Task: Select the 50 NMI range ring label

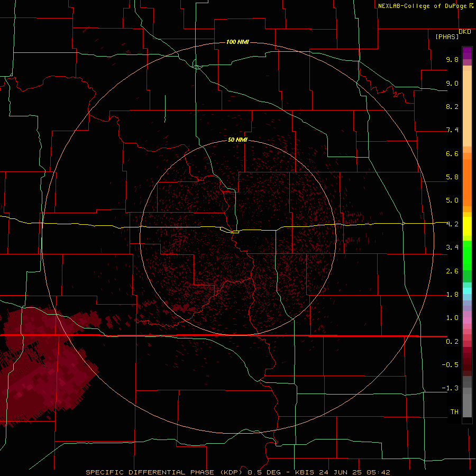Action: click(x=237, y=140)
